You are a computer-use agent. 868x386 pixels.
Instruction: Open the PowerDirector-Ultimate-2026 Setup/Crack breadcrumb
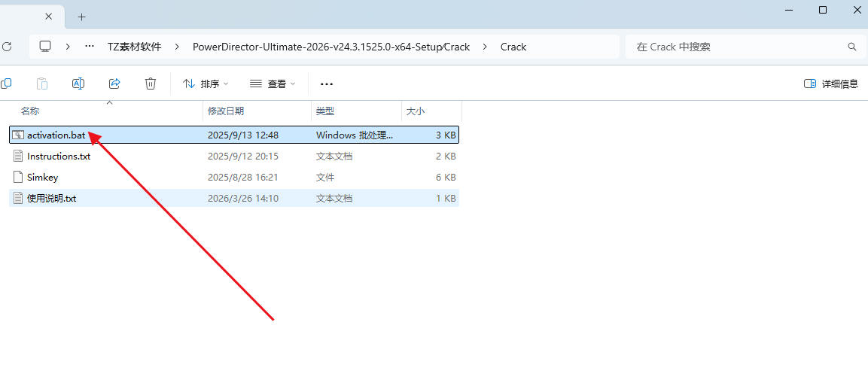click(331, 47)
